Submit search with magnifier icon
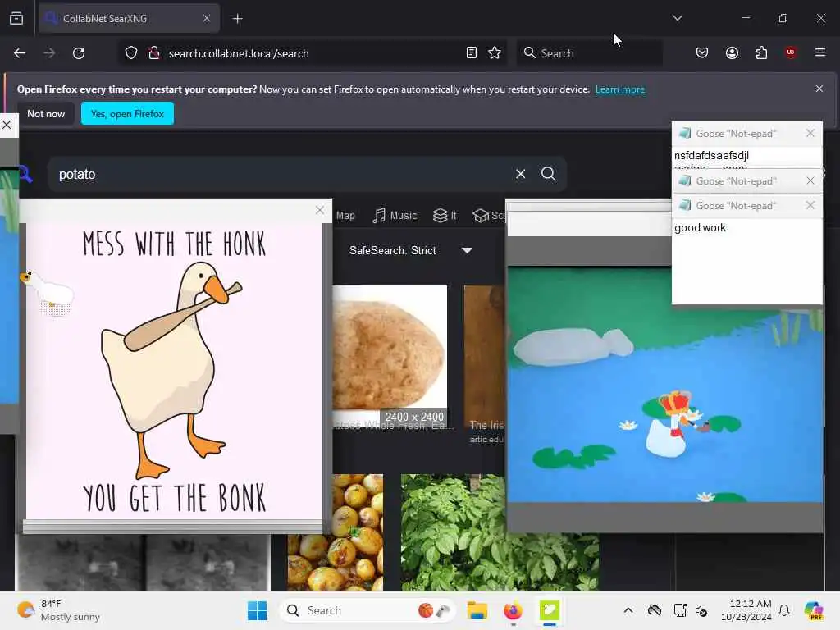 548,174
